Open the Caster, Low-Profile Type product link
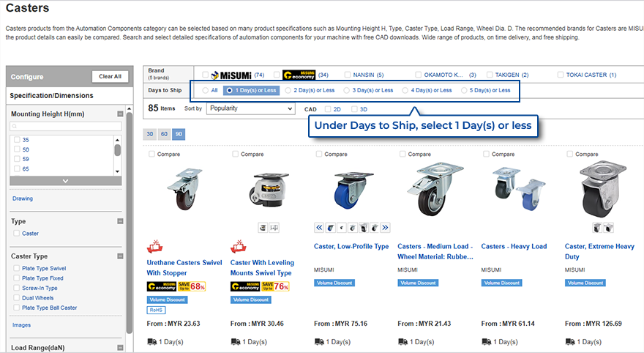This screenshot has width=644, height=353. click(x=351, y=246)
